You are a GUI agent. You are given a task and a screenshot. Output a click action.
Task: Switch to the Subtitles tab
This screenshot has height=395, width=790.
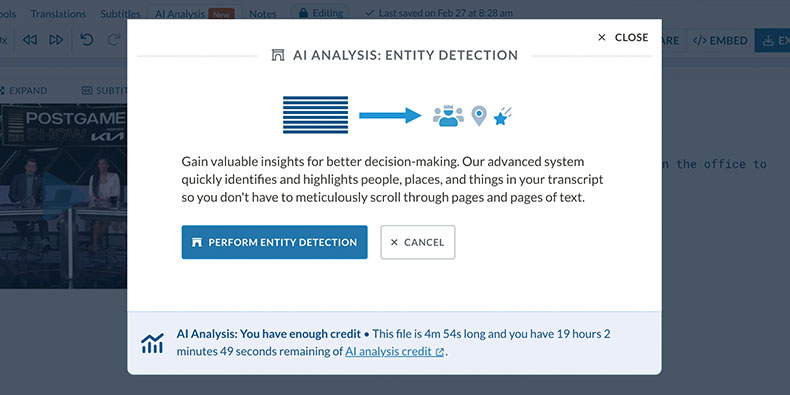point(120,14)
